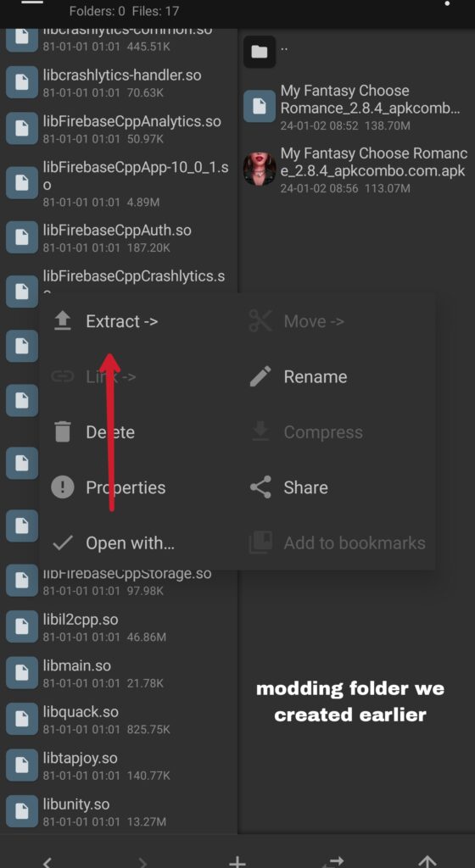
Task: Tap the up arrow in bottom bar
Action: (427, 861)
